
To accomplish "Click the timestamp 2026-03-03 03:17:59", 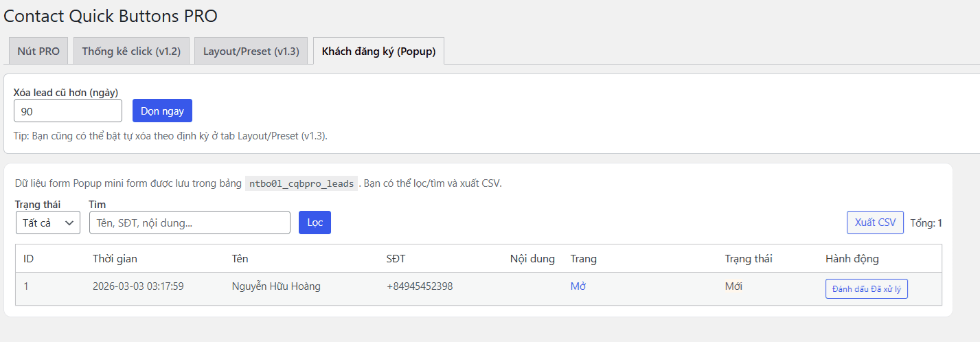I will [x=138, y=286].
